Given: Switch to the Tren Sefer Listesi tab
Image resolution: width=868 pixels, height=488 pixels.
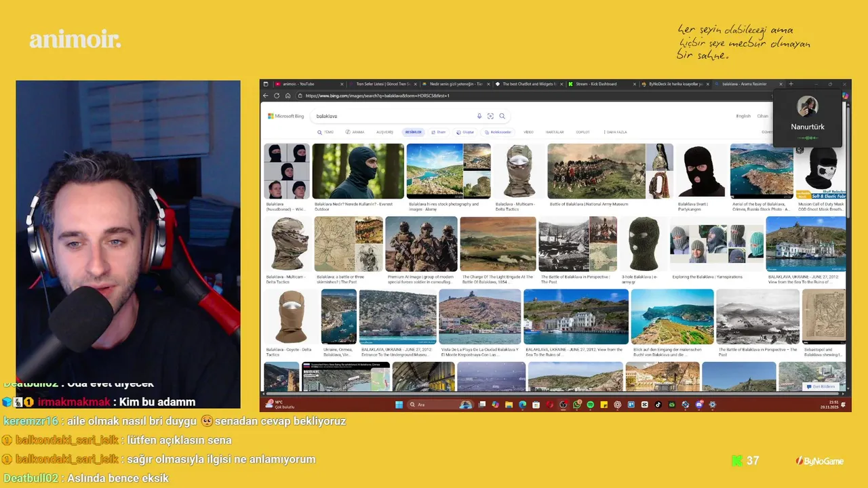Looking at the screenshot, I should (x=383, y=84).
